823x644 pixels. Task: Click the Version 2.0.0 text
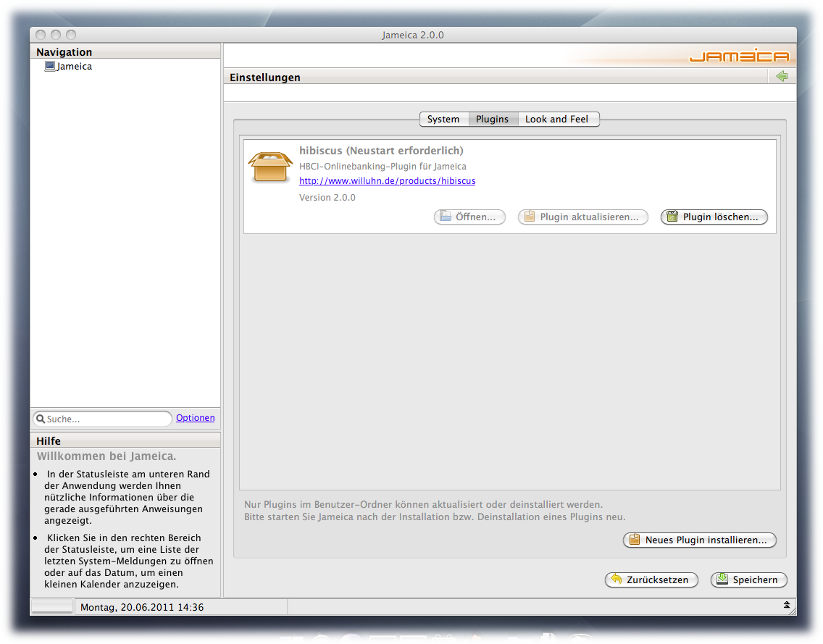(327, 197)
